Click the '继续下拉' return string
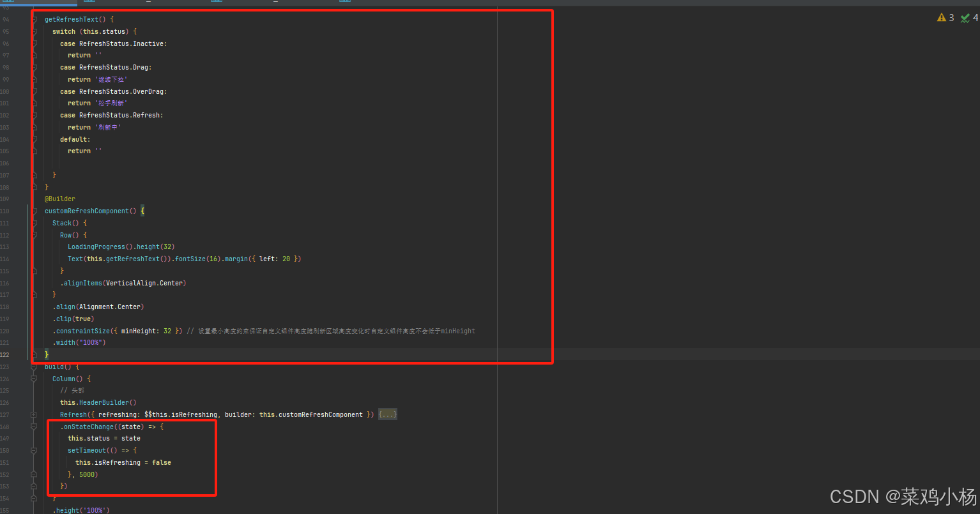The width and height of the screenshot is (980, 514). coord(111,79)
